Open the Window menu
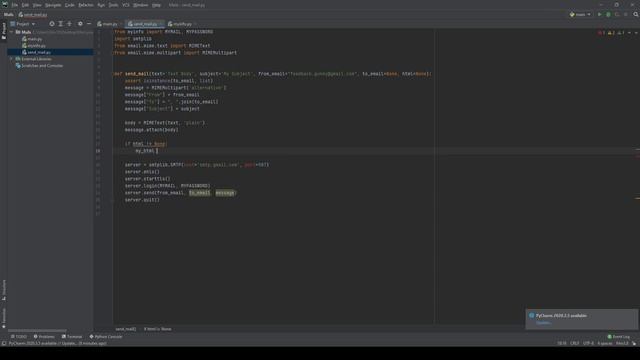This screenshot has width=640, height=360. (x=140, y=5)
